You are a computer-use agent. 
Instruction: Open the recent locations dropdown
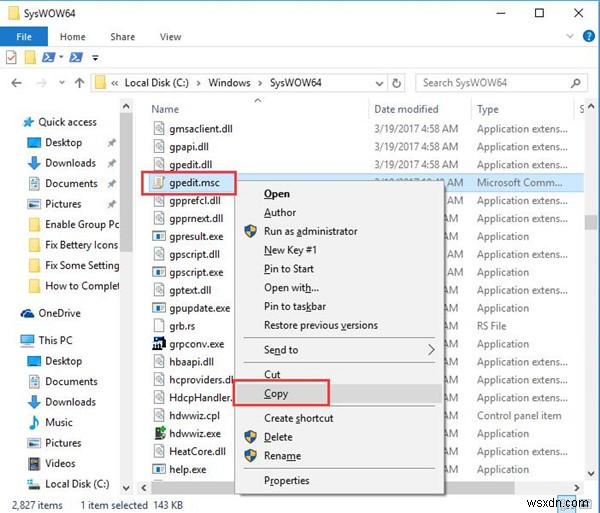pyautogui.click(x=62, y=83)
